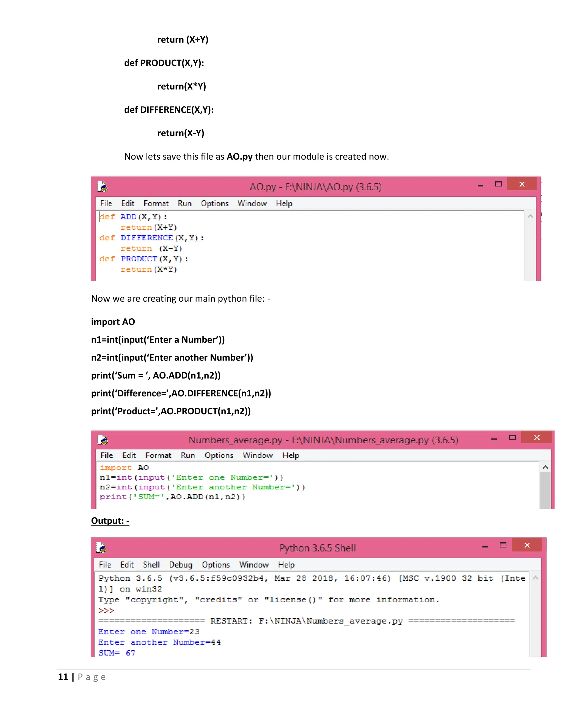Minimize the Numbers_average.py window
Image resolution: width=563 pixels, height=728 pixels.
coord(494,439)
